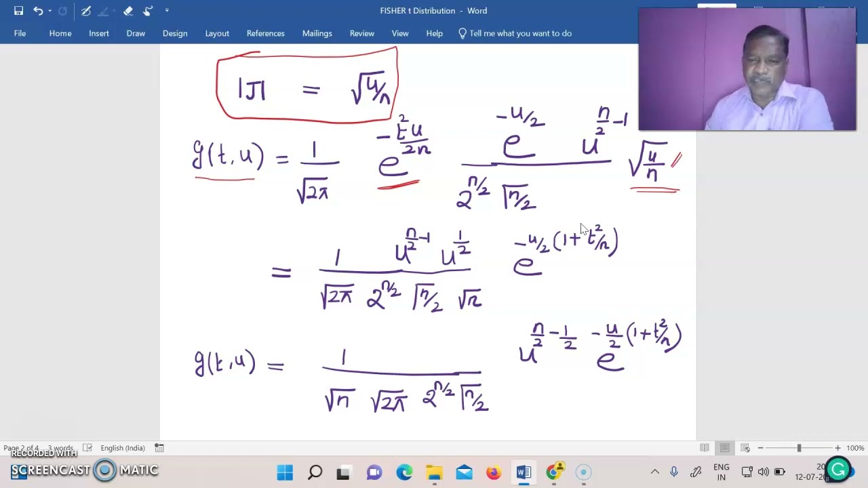This screenshot has width=868, height=488.
Task: Open spelling and proofing check icon
Action: pos(87,448)
